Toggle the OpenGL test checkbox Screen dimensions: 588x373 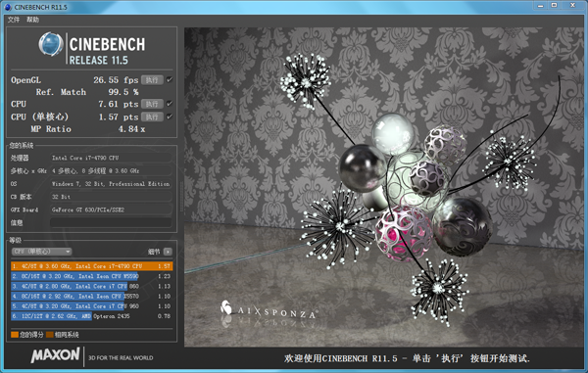[170, 79]
